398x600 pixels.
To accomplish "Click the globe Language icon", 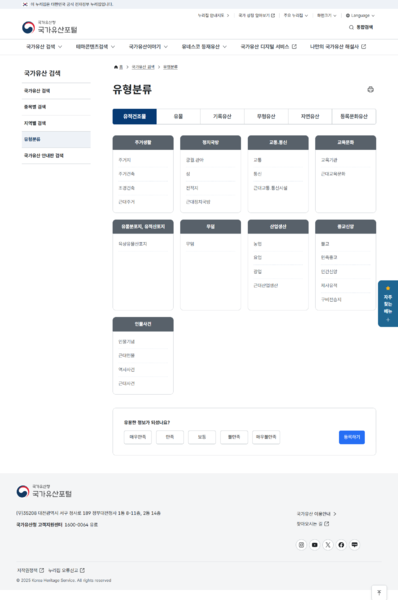I will (347, 16).
